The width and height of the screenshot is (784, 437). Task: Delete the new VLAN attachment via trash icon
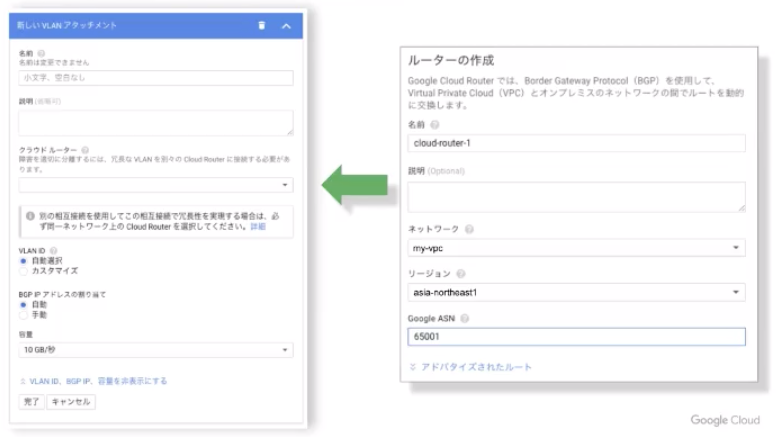point(262,26)
